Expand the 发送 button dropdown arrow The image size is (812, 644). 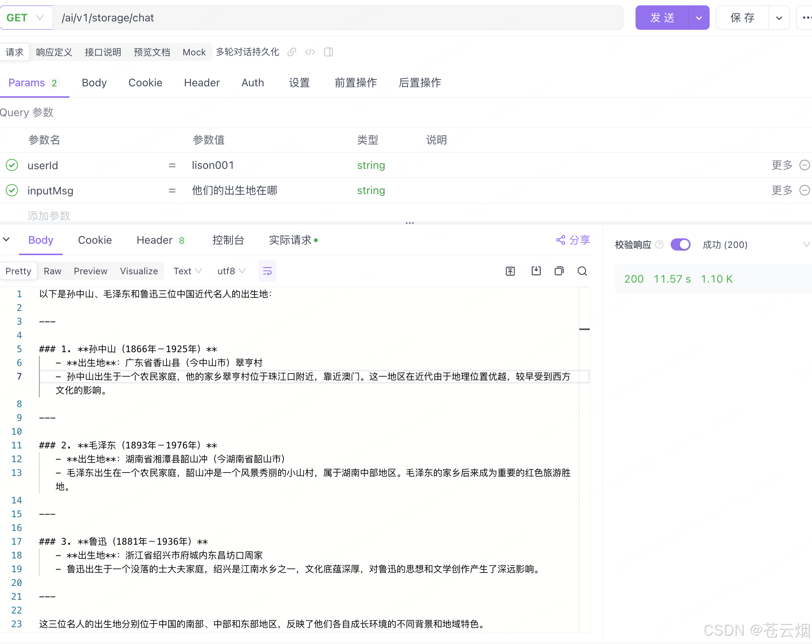[699, 18]
